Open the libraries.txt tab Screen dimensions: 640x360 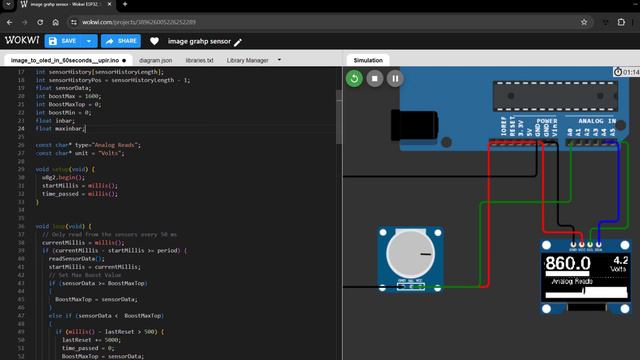[200, 60]
